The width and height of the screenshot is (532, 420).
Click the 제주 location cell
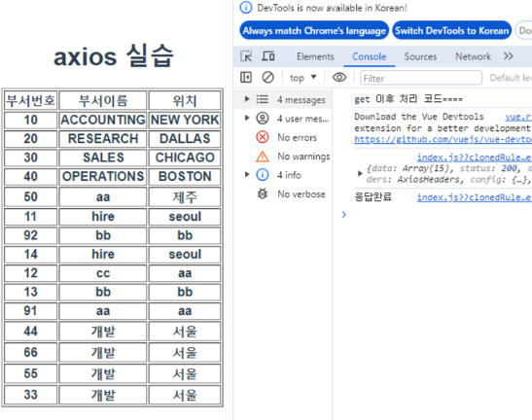[x=185, y=196]
